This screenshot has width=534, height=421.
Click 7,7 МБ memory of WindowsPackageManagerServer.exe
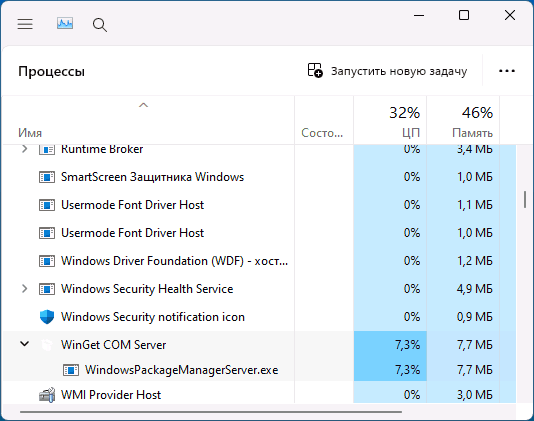tap(475, 370)
